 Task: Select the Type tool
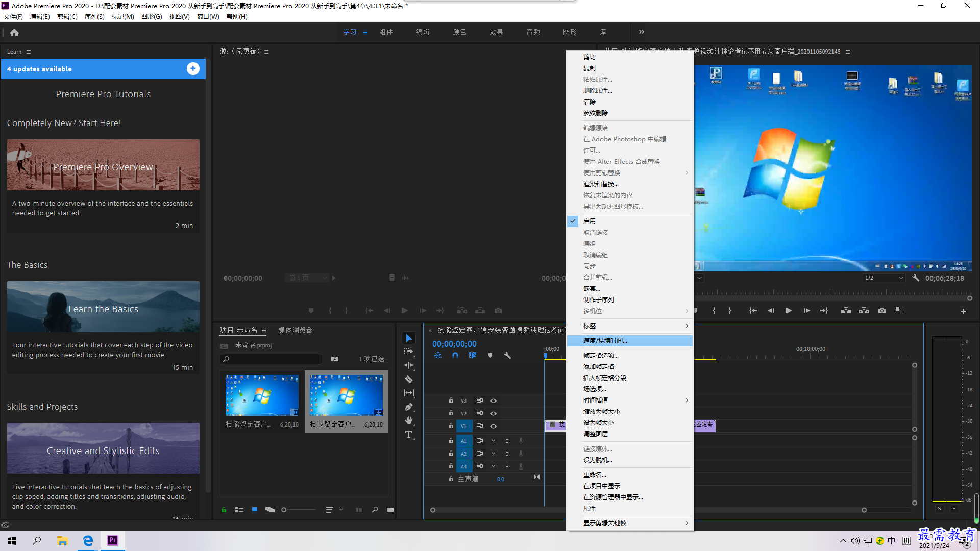409,434
